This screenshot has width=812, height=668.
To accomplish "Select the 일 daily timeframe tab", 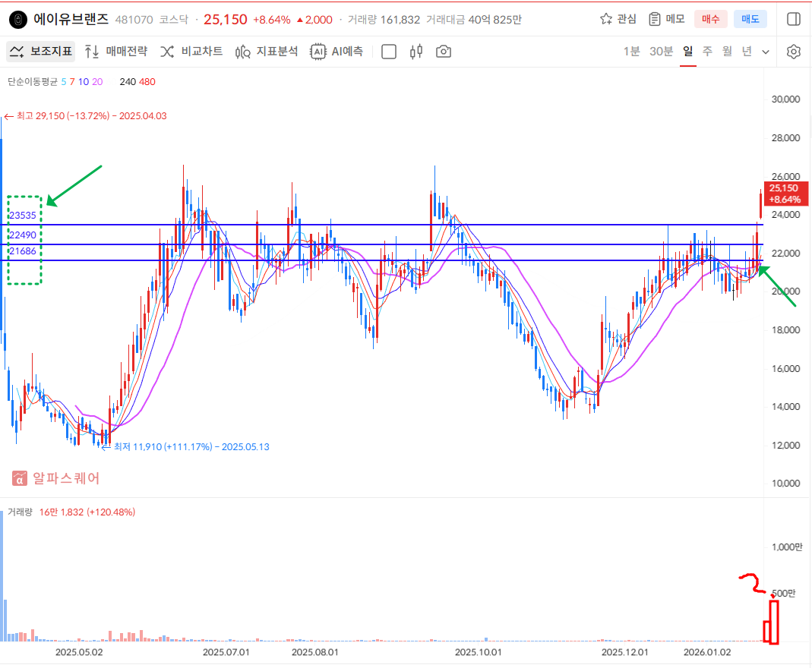I will click(688, 52).
